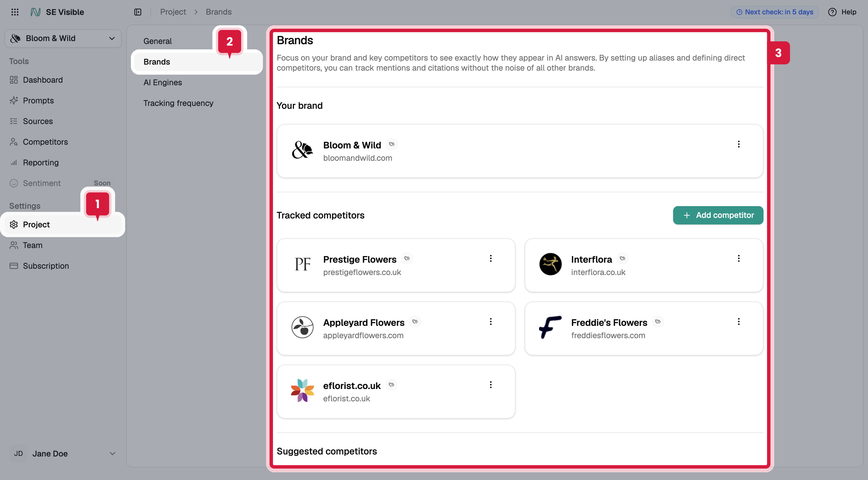Click the prestigeflowers.co.uk domain text
This screenshot has height=480, width=868.
click(x=362, y=272)
